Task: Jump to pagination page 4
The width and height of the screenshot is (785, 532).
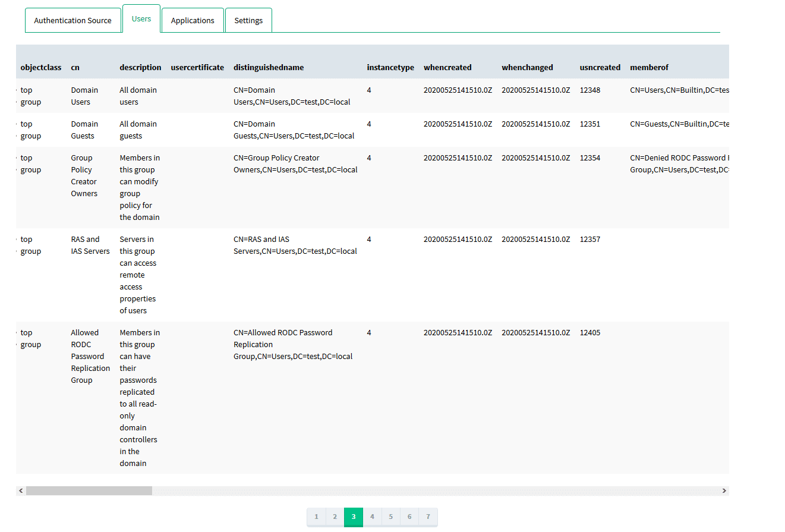Action: tap(372, 517)
